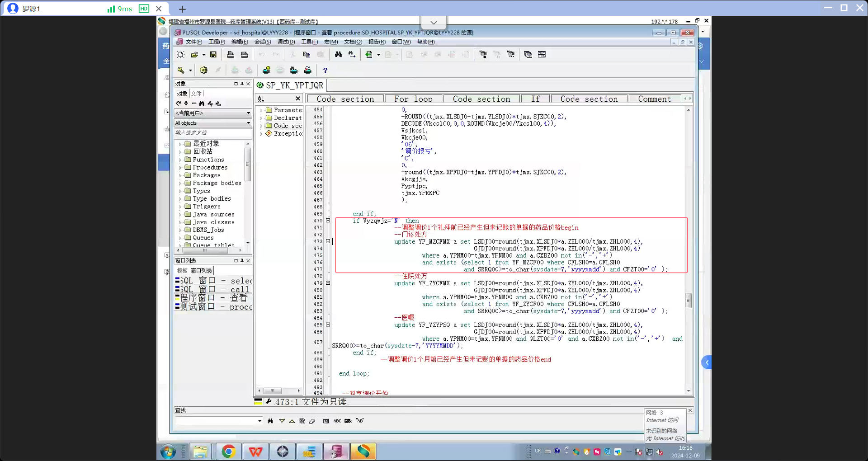This screenshot has height=461, width=868.
Task: Open Find binoculars tool in main toolbar
Action: (x=338, y=55)
